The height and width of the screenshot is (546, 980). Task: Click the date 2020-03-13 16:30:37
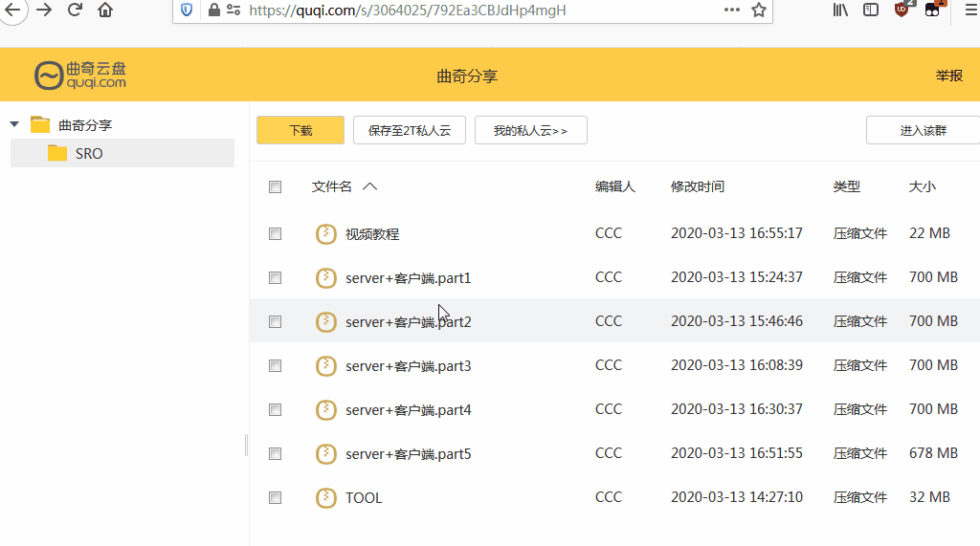pos(737,408)
